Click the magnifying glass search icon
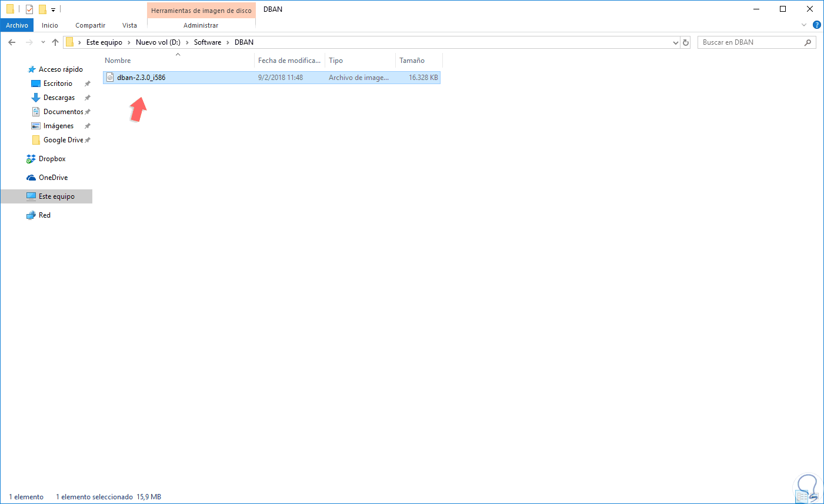824x504 pixels. pos(808,42)
